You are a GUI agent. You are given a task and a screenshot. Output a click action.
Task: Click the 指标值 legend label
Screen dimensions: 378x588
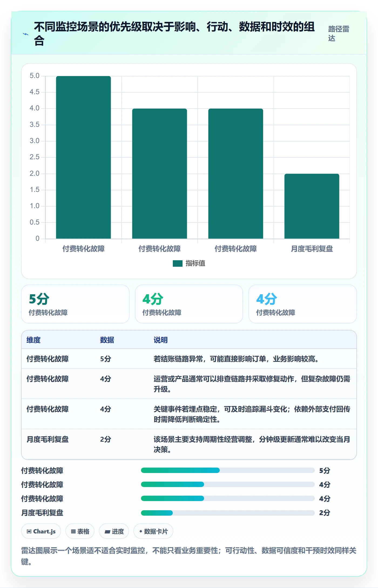pos(195,263)
